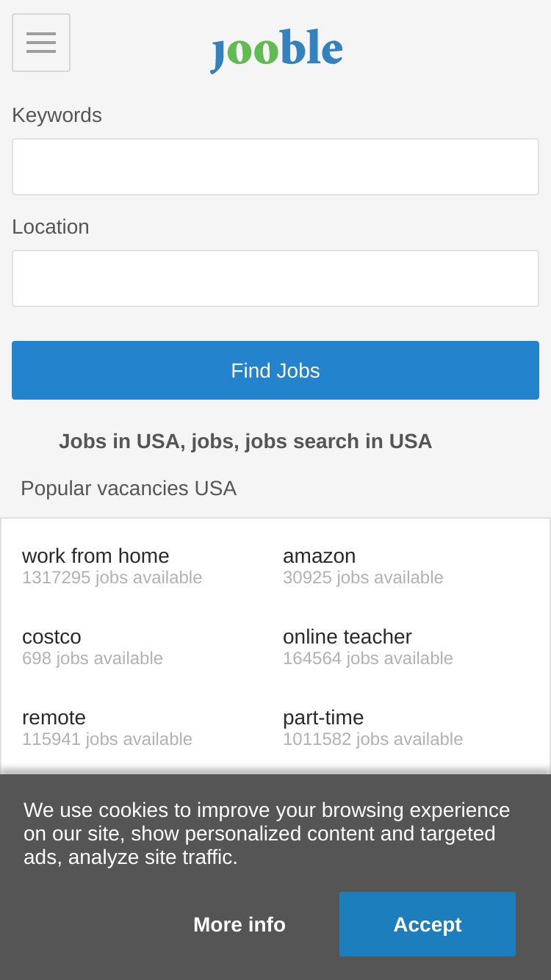The height and width of the screenshot is (980, 551).
Task: Select Jobs in USA heading text
Action: click(x=245, y=442)
